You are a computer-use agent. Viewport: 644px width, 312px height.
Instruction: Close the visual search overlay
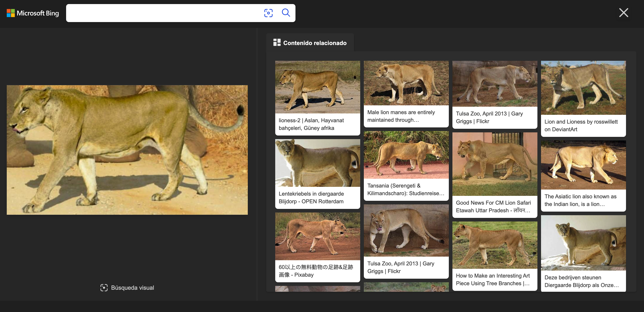[x=623, y=13]
